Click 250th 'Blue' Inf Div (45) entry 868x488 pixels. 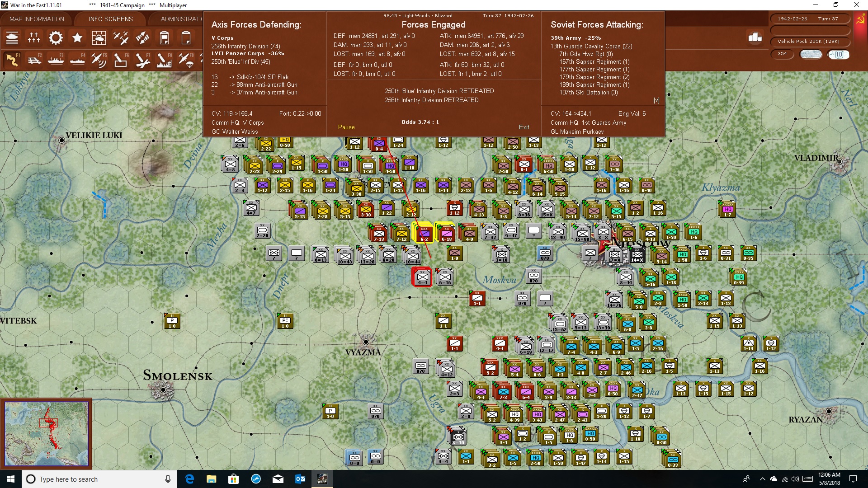tap(241, 61)
